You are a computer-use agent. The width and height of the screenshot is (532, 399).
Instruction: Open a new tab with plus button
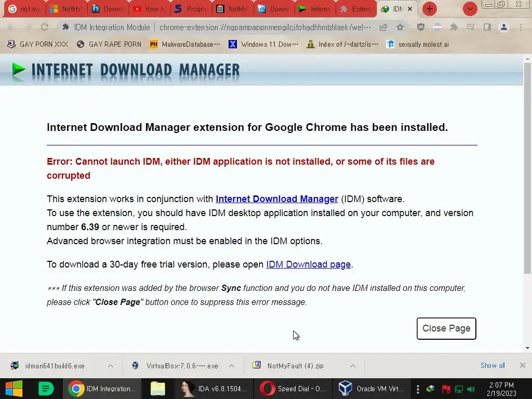pos(430,9)
